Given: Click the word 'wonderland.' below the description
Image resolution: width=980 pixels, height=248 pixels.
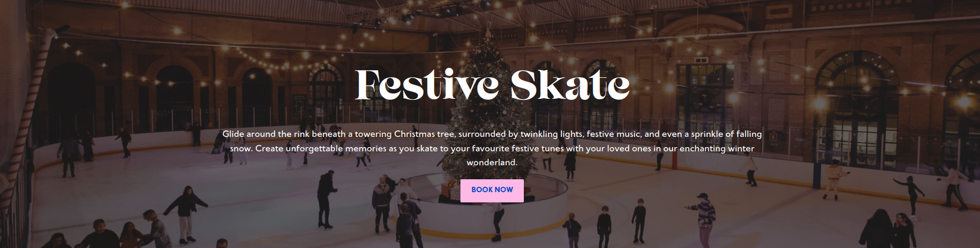Looking at the screenshot, I should tap(492, 162).
